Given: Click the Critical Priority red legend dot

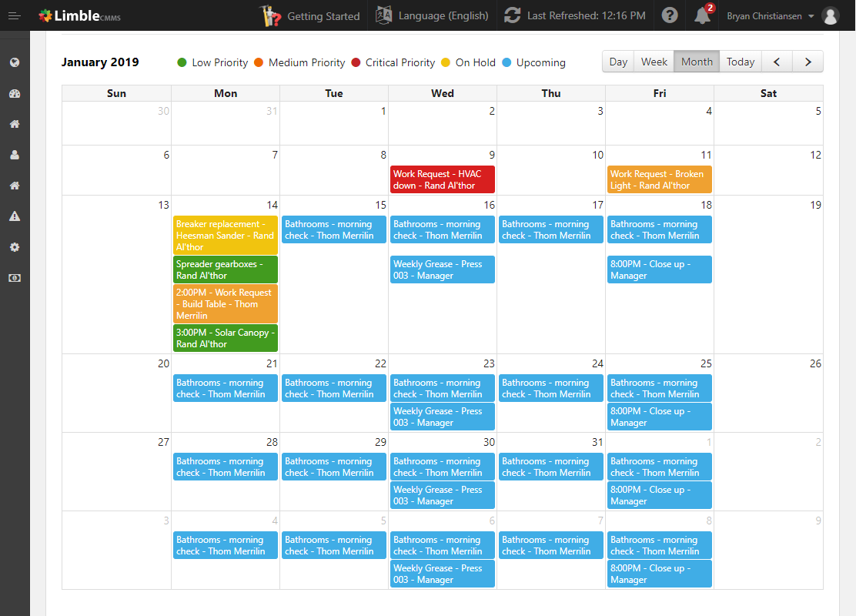Looking at the screenshot, I should (x=356, y=62).
